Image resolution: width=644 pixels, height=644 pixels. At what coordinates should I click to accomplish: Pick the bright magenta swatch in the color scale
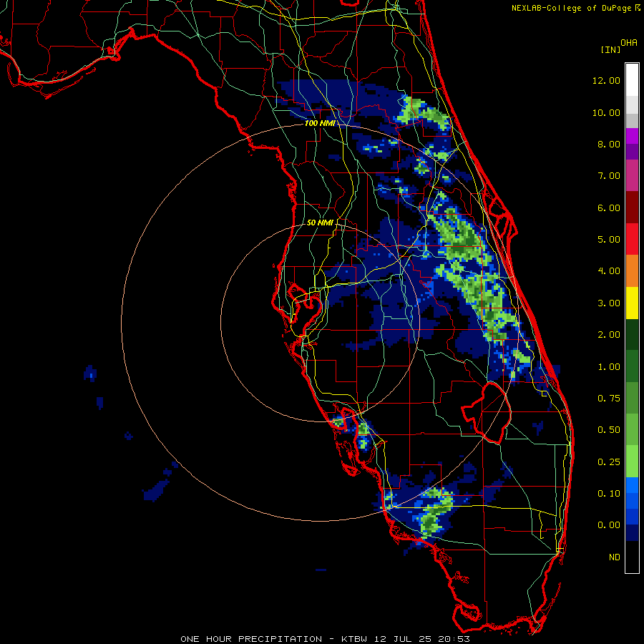click(632, 136)
